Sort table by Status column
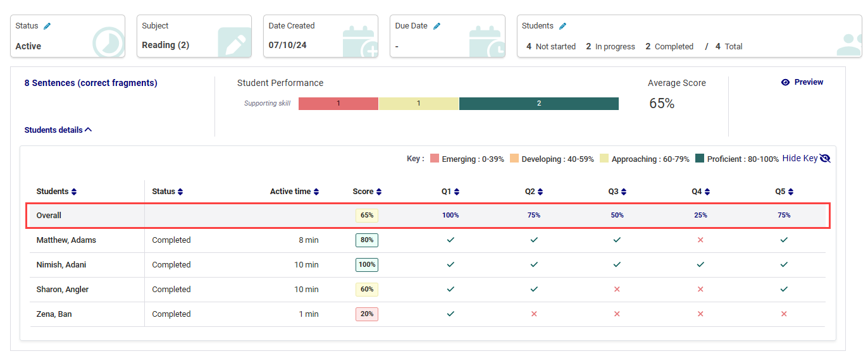The width and height of the screenshot is (868, 356). (x=180, y=192)
